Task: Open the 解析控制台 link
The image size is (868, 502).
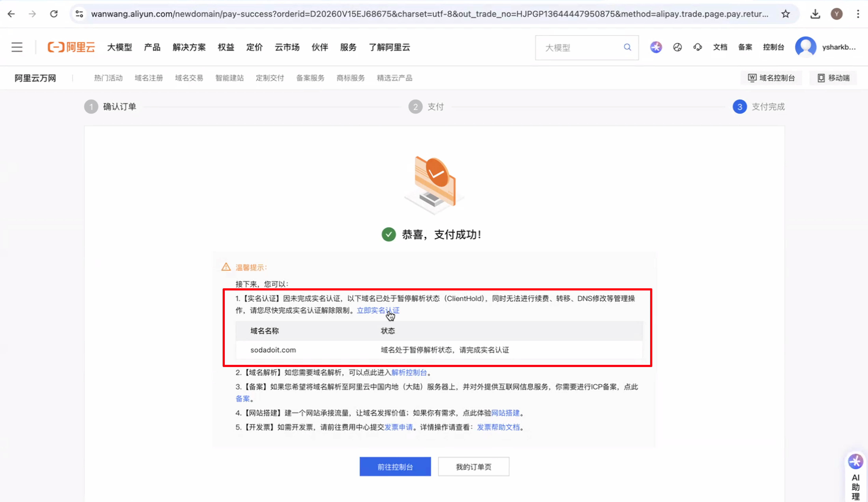Action: 409,372
